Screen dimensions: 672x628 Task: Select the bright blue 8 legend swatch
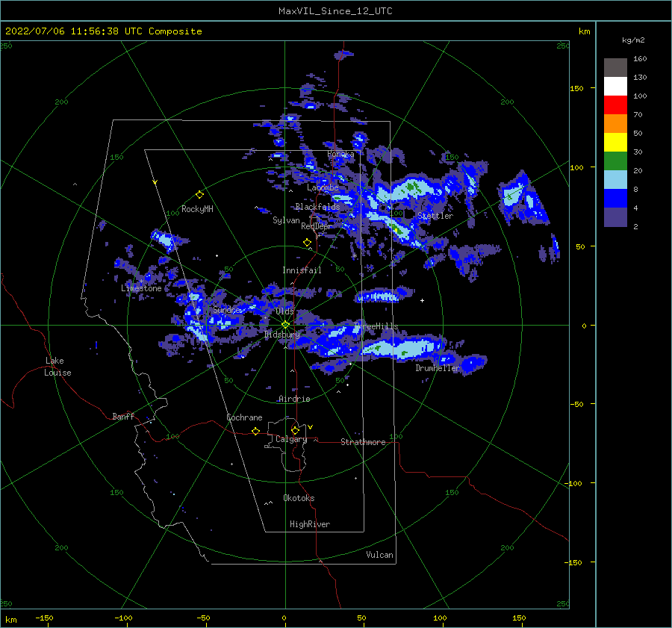tap(615, 198)
